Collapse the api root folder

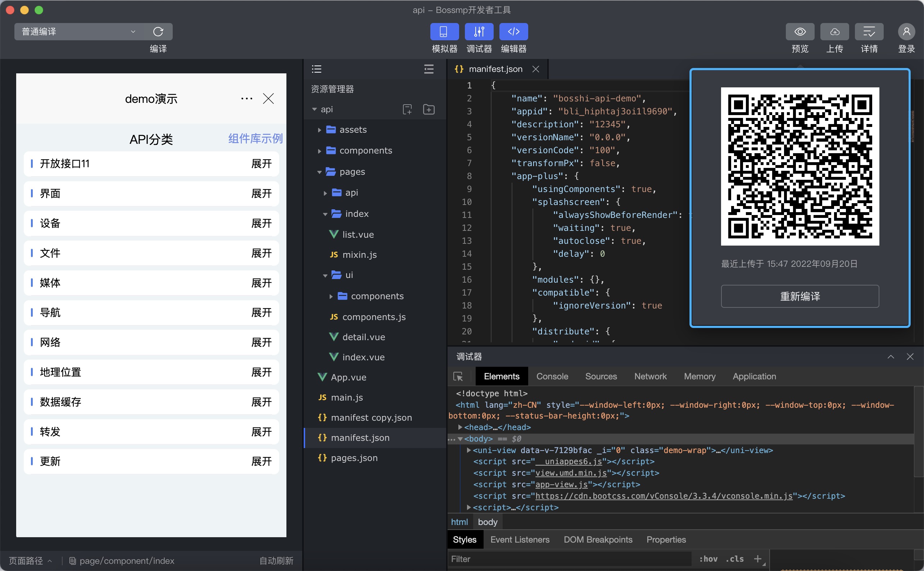pos(314,110)
